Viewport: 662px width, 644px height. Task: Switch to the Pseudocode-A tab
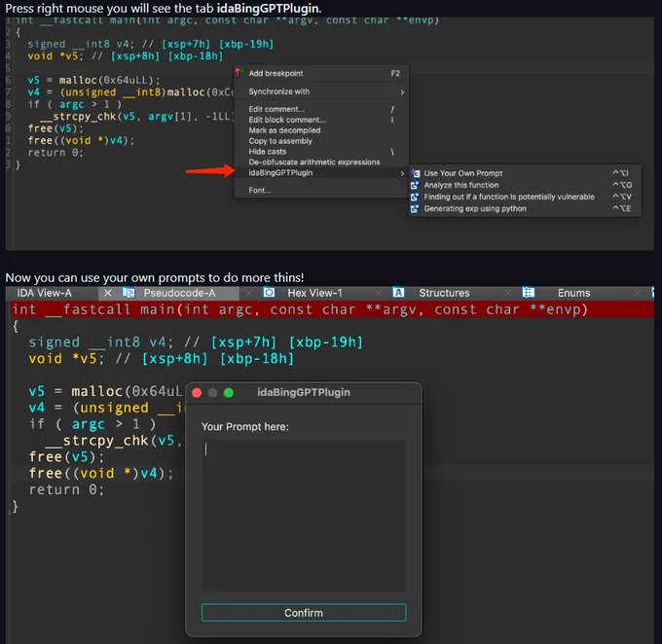click(x=179, y=293)
